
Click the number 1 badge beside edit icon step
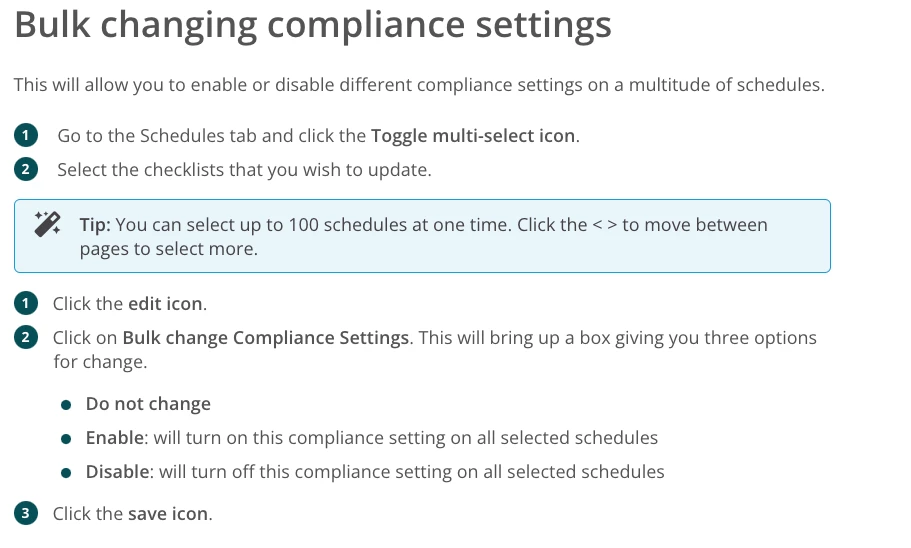[26, 303]
